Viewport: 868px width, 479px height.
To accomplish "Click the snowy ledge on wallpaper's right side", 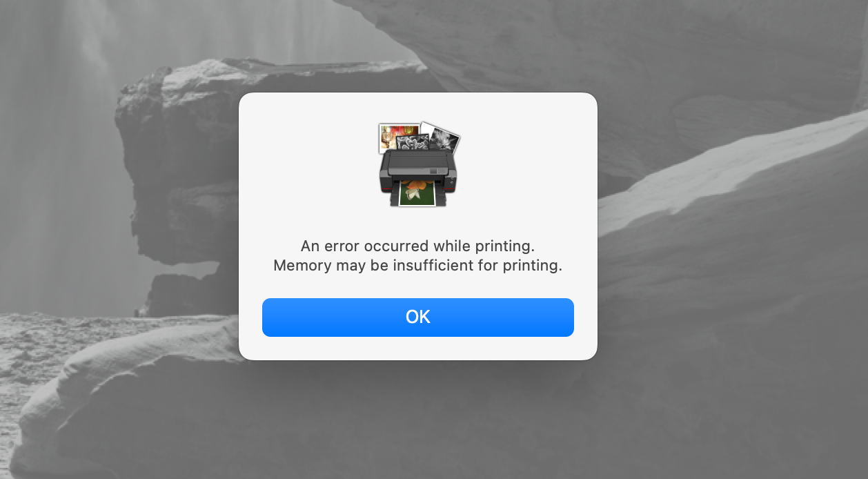I will (731, 166).
